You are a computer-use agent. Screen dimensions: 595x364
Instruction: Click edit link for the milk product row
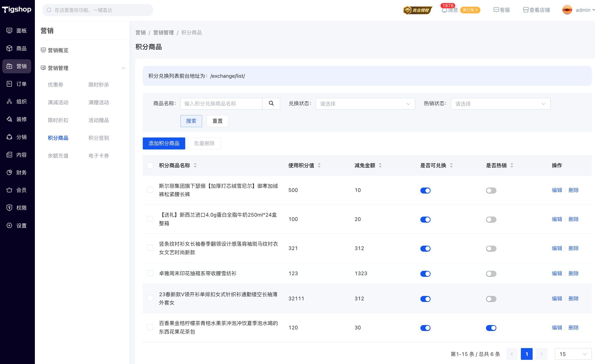(x=557, y=219)
